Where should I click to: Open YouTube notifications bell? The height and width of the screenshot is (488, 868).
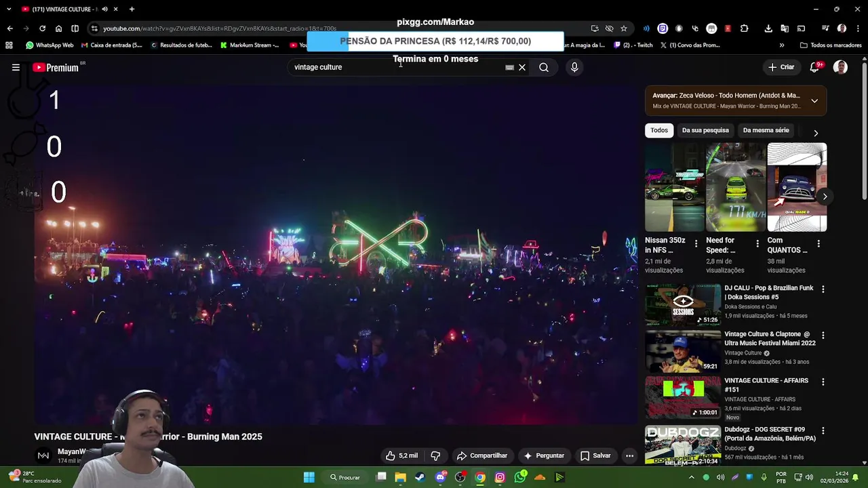pyautogui.click(x=814, y=67)
